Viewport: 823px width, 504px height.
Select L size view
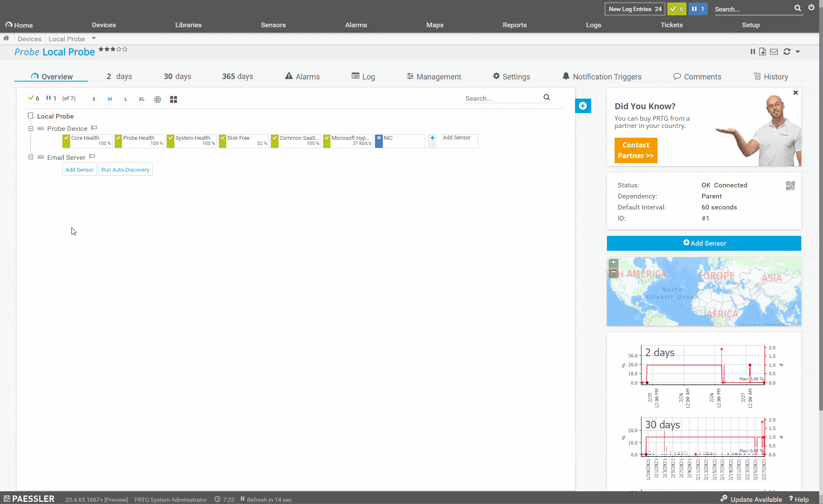[x=125, y=99]
